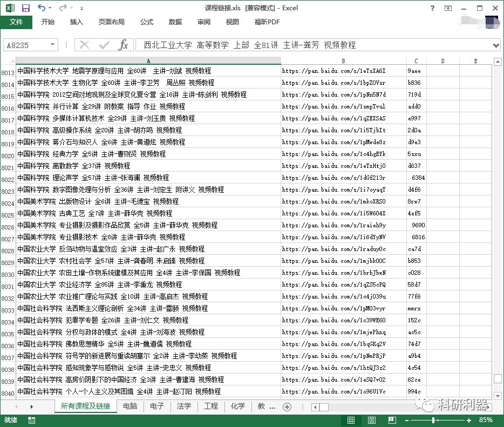This screenshot has width=504, height=427.
Task: Open Customize Quick Access Toolbar dropdown
Action: (81, 8)
